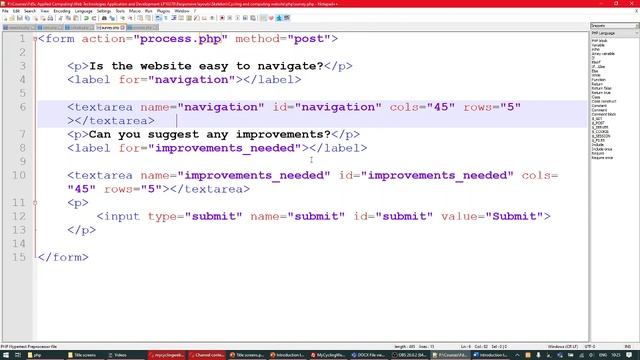Viewport: 640px width, 360px height.
Task: Open the Settings menu
Action: click(x=104, y=11)
